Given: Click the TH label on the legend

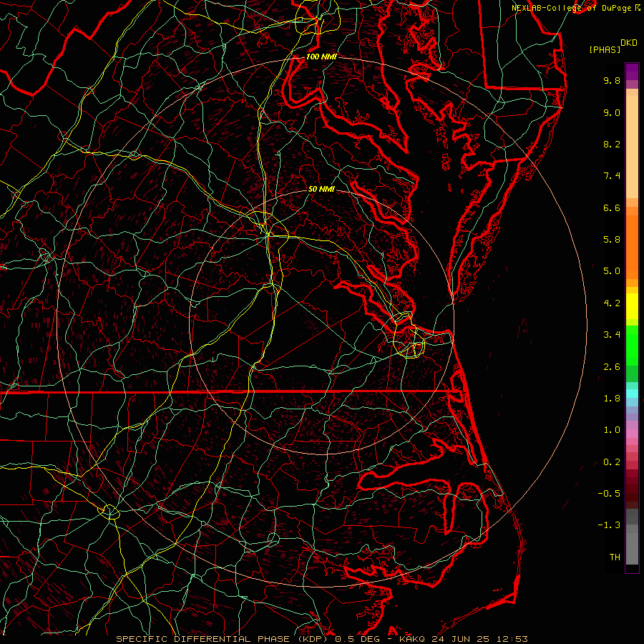Looking at the screenshot, I should click(x=615, y=557).
